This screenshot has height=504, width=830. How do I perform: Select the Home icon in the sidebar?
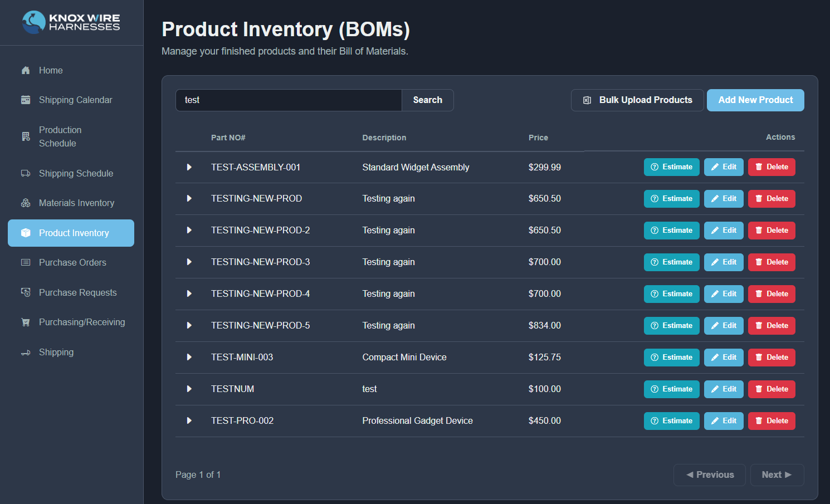click(x=26, y=70)
